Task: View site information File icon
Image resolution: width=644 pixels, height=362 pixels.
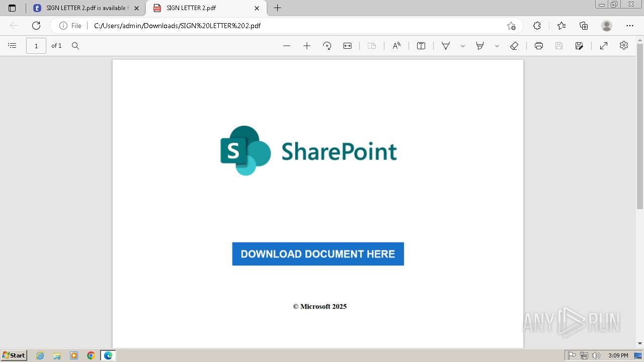Action: 70,26
